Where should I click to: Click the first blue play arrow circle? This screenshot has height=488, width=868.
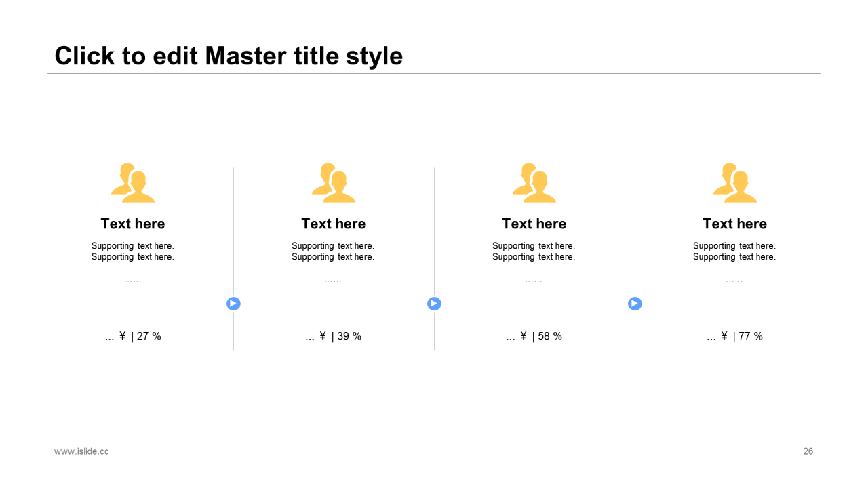[233, 304]
